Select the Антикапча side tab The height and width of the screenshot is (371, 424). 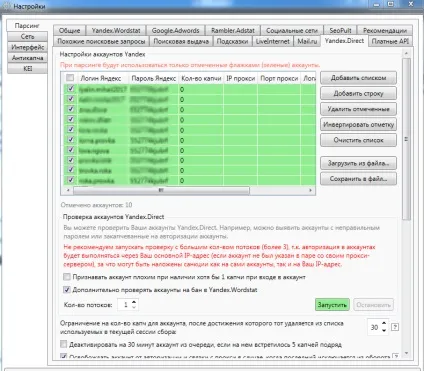click(x=27, y=58)
